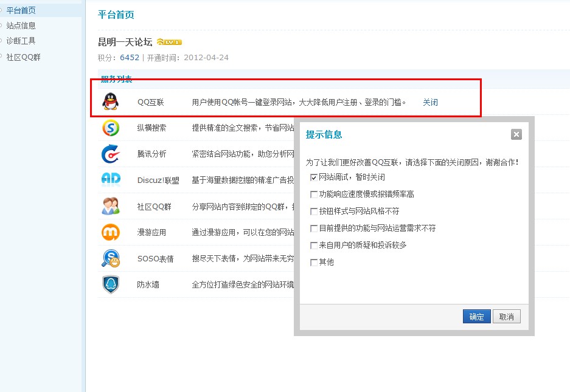Screen dimensions: 570x392
Task: Click the 平台首页 page heading
Action: click(116, 15)
